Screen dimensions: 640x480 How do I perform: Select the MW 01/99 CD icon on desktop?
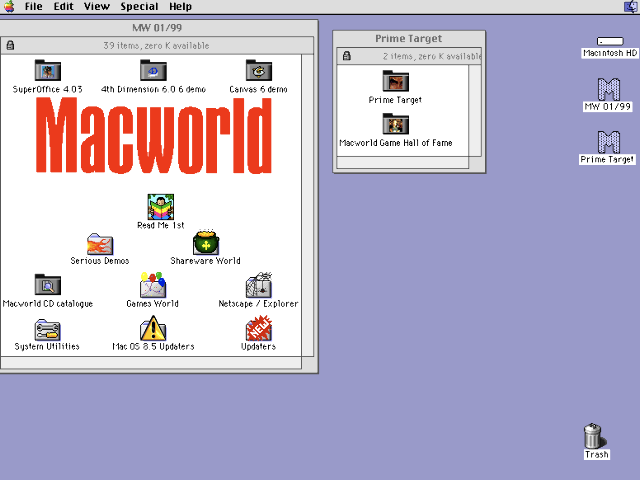609,89
